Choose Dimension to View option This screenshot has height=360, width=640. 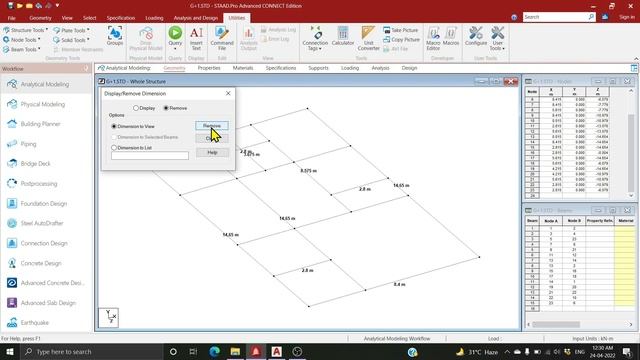tap(114, 127)
